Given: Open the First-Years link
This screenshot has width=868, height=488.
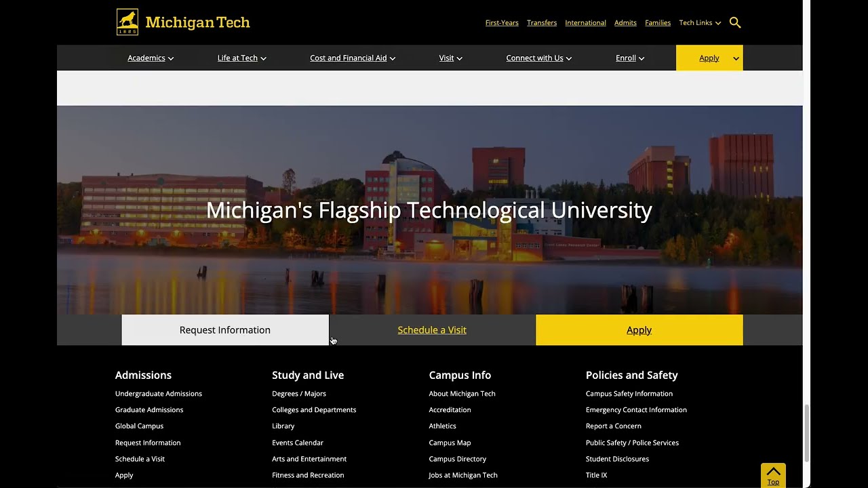Looking at the screenshot, I should pos(502,23).
